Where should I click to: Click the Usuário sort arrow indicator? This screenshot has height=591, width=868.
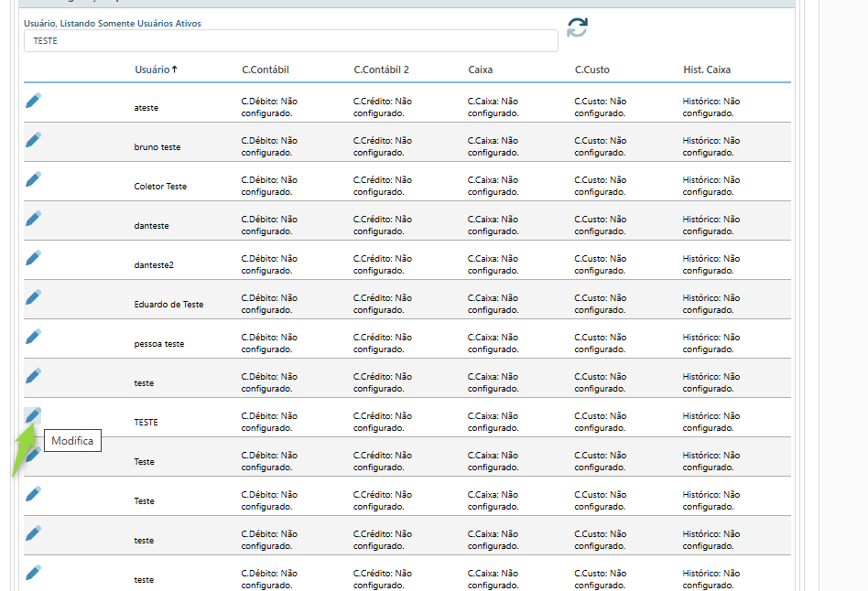click(x=174, y=70)
